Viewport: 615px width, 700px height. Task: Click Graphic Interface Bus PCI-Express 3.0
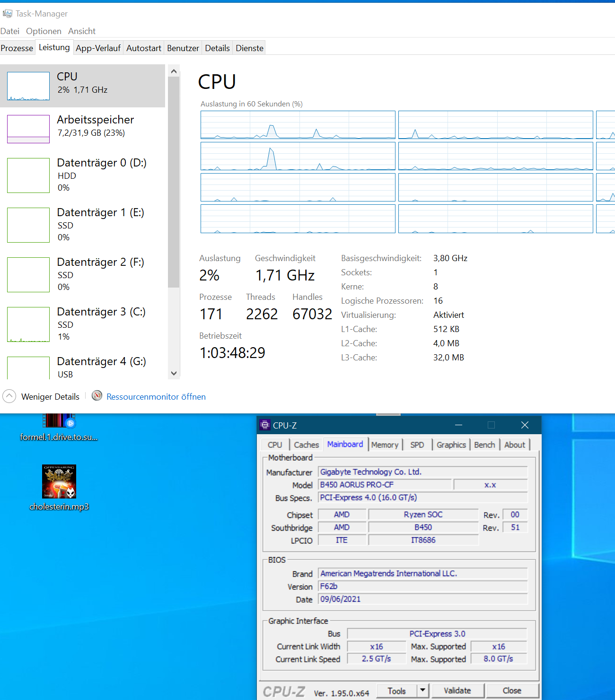pos(437,634)
